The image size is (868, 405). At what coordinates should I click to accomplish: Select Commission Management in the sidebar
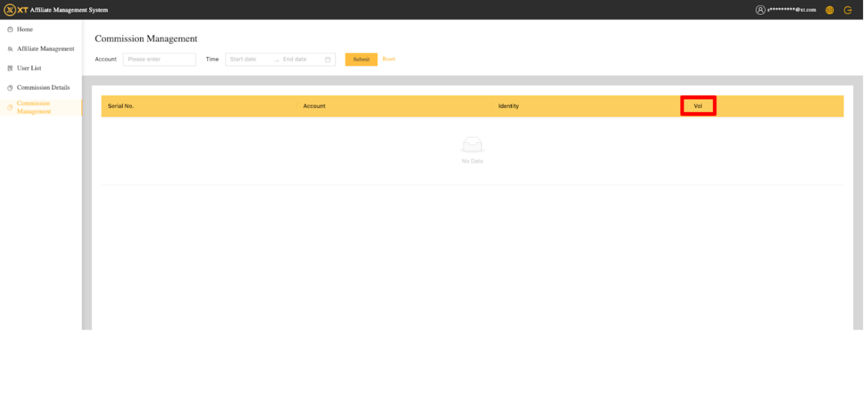34,107
